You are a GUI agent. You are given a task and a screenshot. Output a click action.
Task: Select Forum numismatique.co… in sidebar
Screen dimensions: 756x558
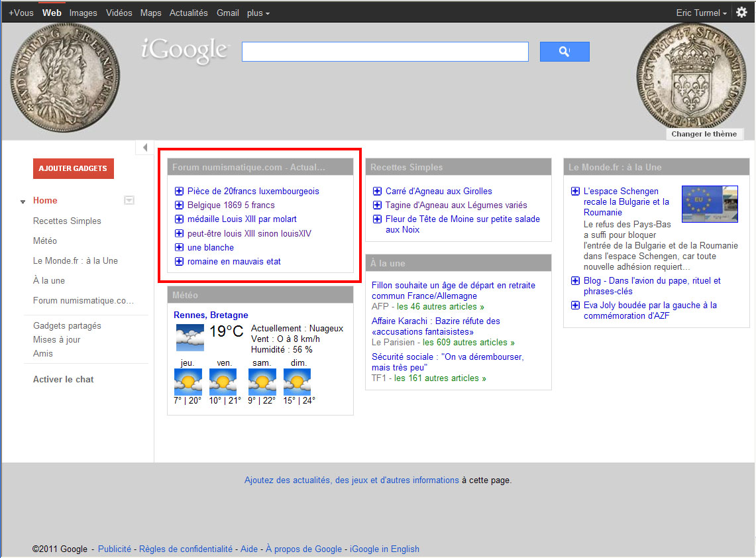tap(83, 300)
